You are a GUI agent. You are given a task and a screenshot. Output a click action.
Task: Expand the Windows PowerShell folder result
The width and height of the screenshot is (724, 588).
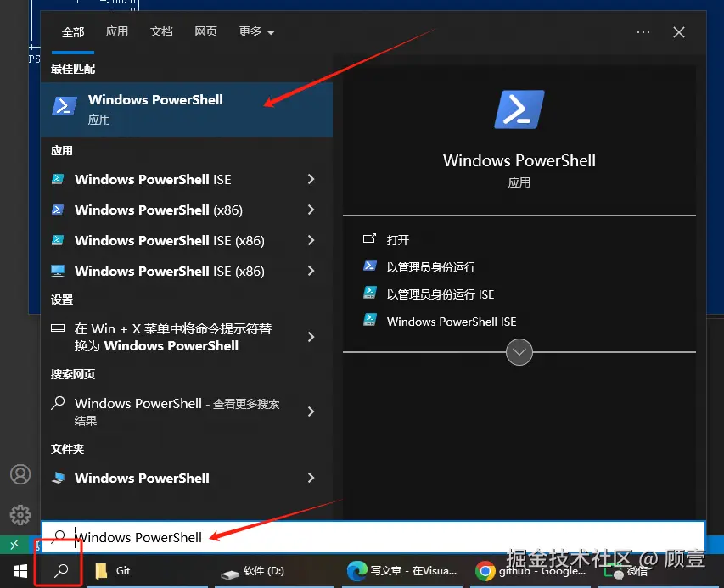coord(311,478)
